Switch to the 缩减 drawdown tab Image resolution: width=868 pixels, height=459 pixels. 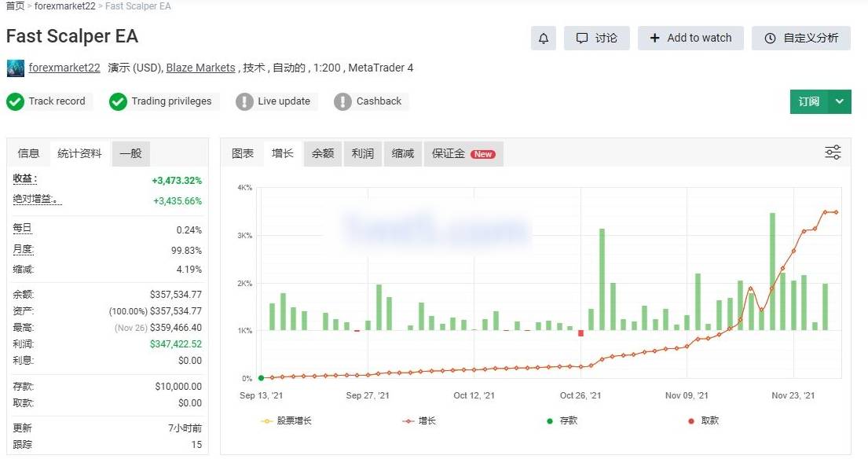pyautogui.click(x=402, y=153)
